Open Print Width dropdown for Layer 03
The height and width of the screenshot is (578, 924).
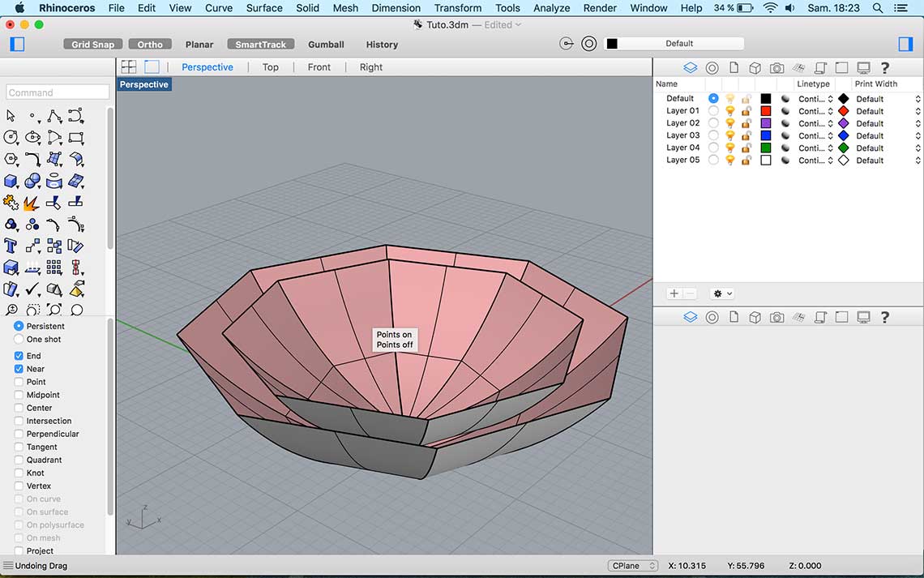pyautogui.click(x=888, y=136)
